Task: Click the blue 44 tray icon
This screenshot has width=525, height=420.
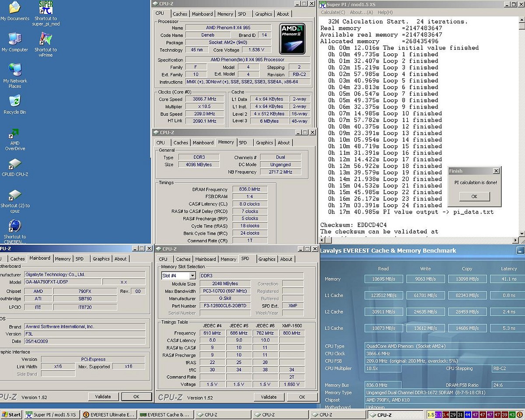Action: point(468,415)
